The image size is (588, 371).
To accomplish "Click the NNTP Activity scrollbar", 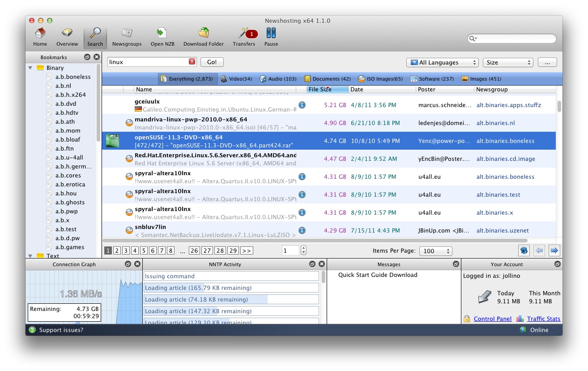I will tap(323, 276).
